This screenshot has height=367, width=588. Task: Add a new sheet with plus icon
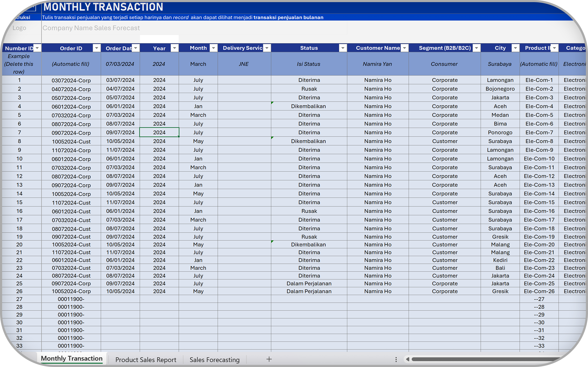pyautogui.click(x=269, y=359)
